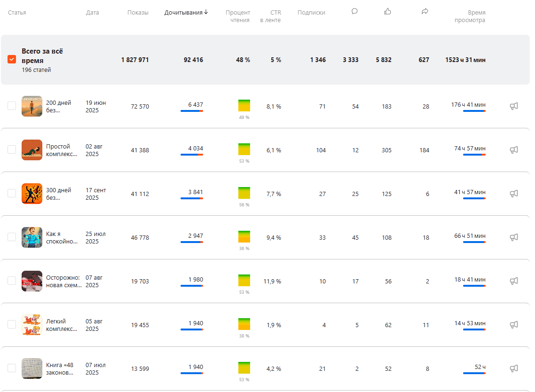Click megaphone icon for 'Осторожно' article

point(514,281)
